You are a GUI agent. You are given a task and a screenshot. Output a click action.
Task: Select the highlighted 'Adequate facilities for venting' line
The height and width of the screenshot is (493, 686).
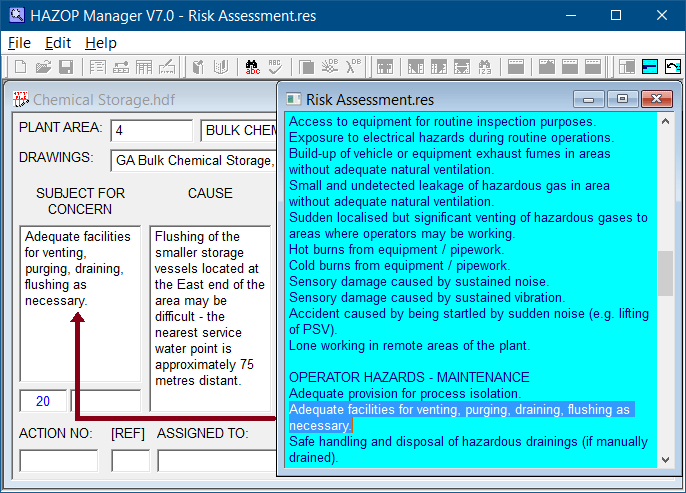pyautogui.click(x=462, y=417)
